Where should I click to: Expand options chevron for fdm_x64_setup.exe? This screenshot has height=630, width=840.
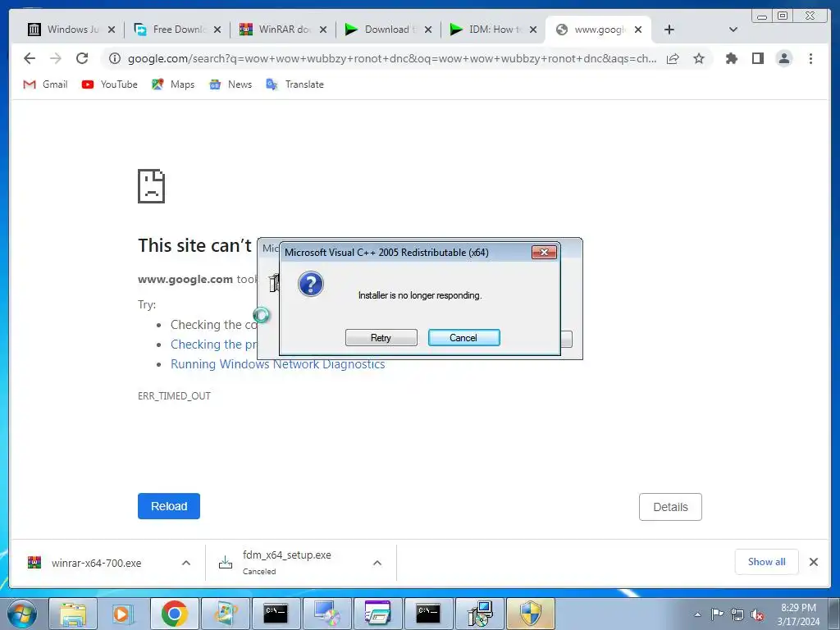coord(377,563)
